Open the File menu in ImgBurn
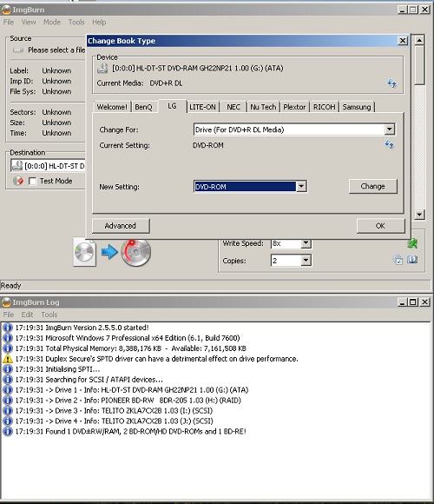The width and height of the screenshot is (434, 504). tap(9, 23)
